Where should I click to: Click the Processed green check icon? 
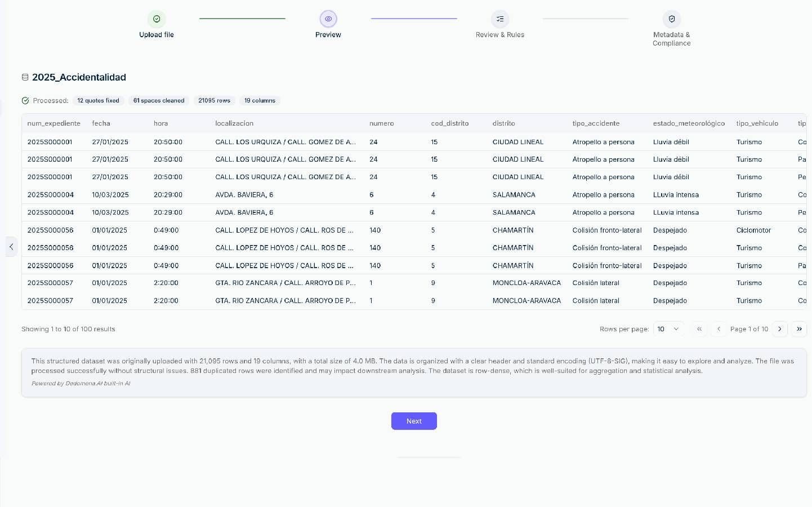(x=25, y=101)
